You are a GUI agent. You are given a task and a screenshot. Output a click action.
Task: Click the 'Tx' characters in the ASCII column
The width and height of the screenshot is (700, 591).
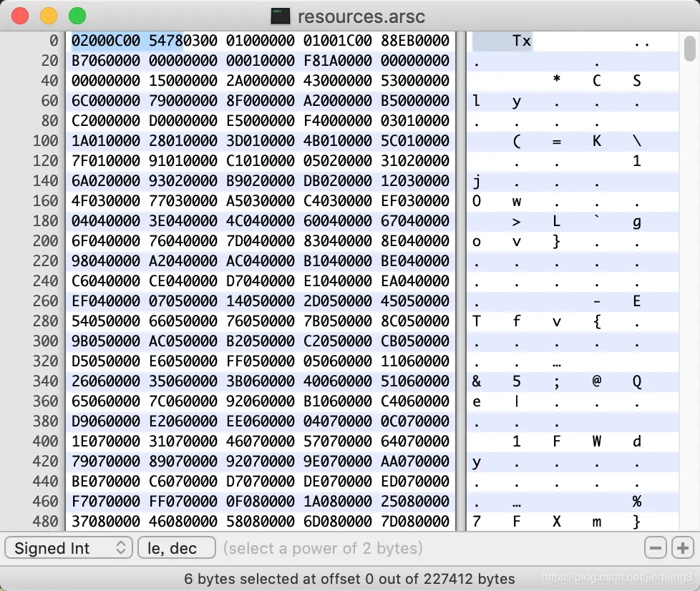click(522, 41)
